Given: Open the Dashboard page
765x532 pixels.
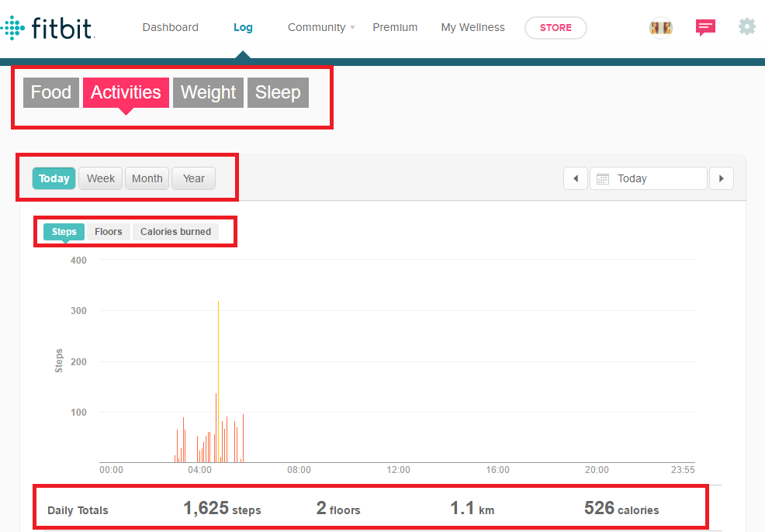Looking at the screenshot, I should click(x=170, y=27).
